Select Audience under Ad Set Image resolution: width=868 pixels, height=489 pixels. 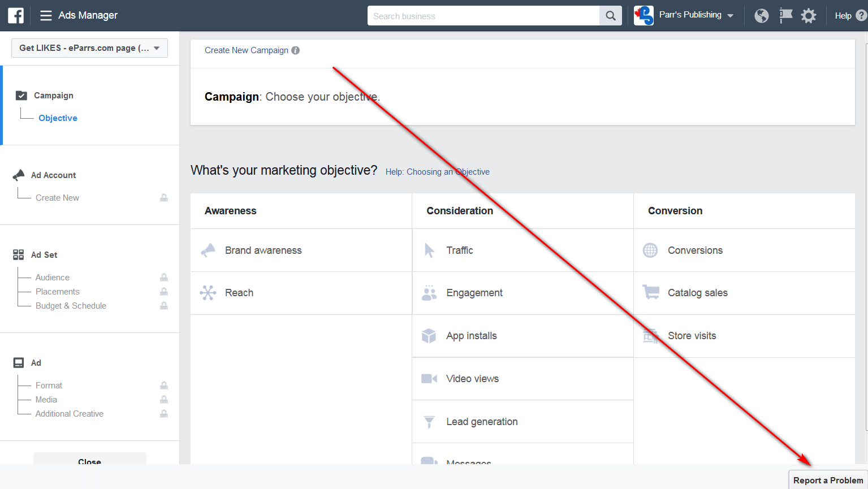(53, 278)
